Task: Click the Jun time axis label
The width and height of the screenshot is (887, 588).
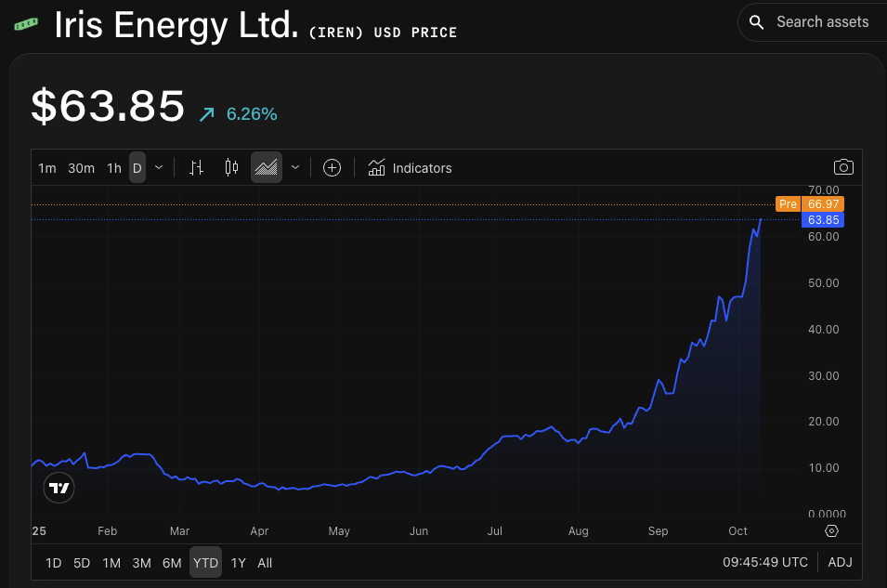Action: coord(419,530)
